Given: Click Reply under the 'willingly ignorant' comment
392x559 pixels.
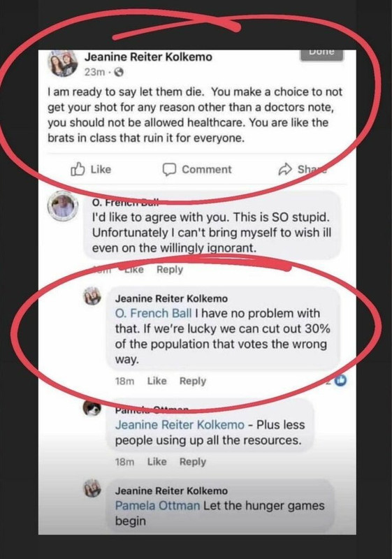Looking at the screenshot, I should click(x=170, y=270).
